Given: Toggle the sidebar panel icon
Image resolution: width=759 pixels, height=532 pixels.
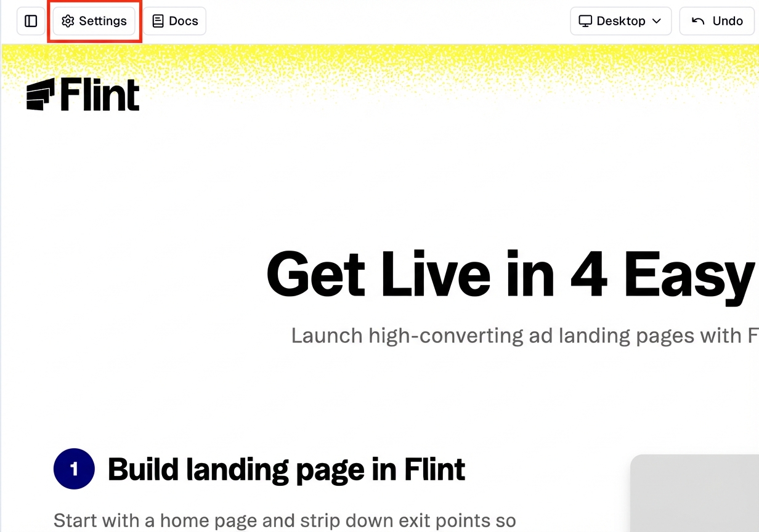Looking at the screenshot, I should click(x=31, y=21).
